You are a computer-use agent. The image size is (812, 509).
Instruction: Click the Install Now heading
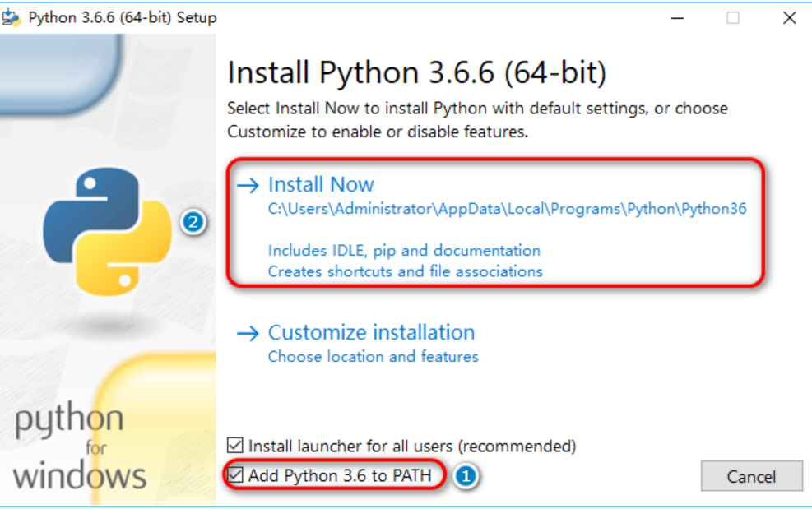[321, 184]
